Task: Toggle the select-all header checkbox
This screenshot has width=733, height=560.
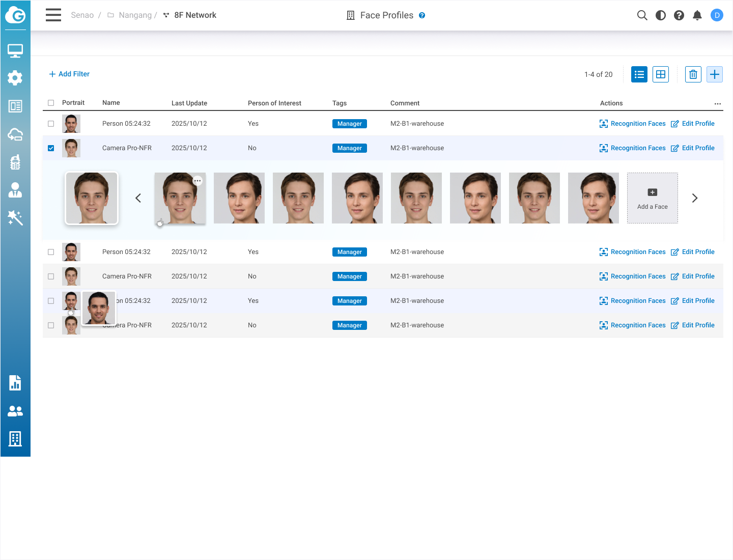Action: [51, 103]
